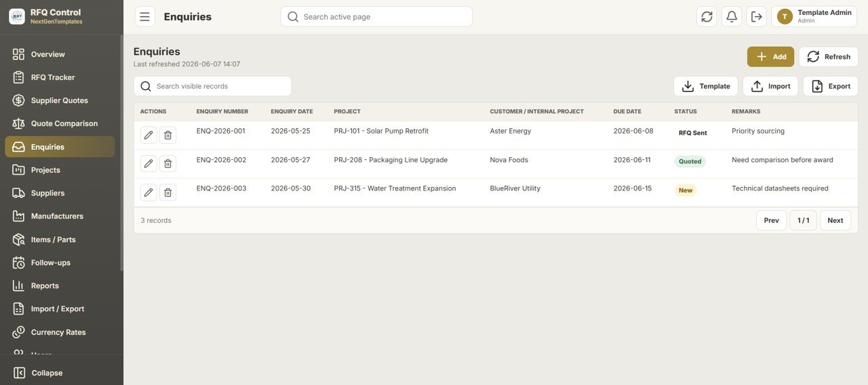Open Overview in sidebar
This screenshot has height=385, width=868.
(60, 54)
